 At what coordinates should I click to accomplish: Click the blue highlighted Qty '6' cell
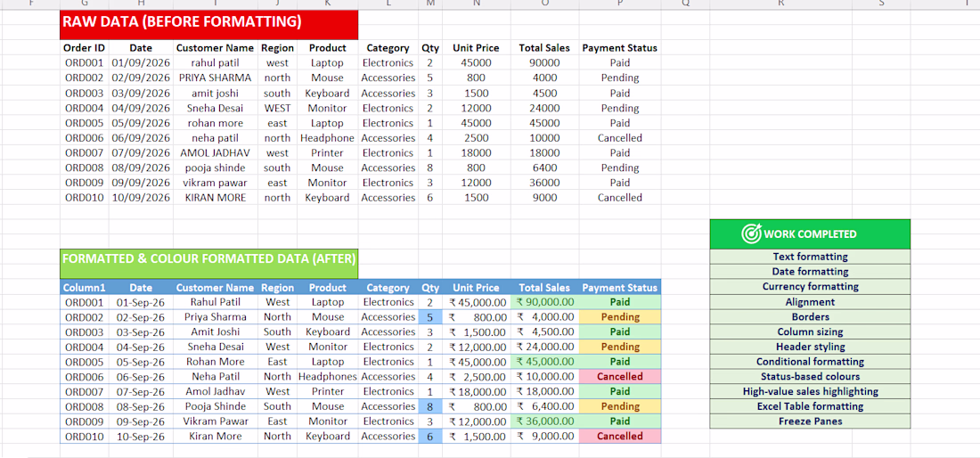pos(430,436)
